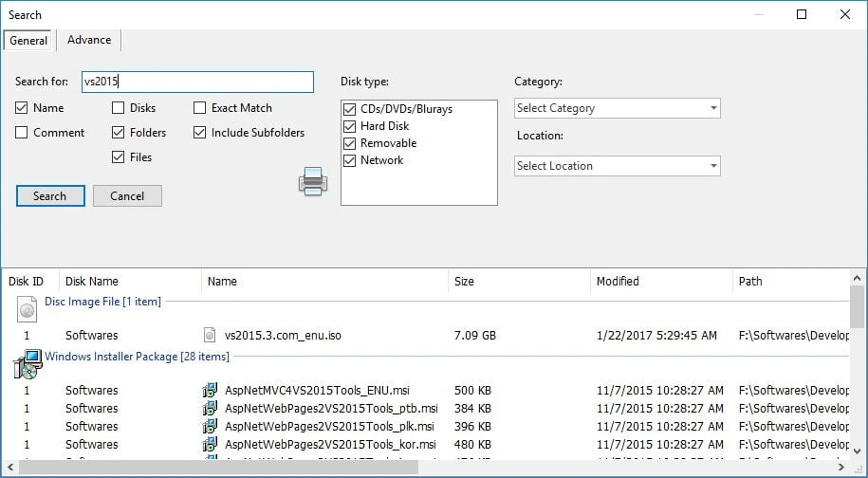Click the disc image icon for vs2015.3.com_enu.iso
868x478 pixels.
click(x=211, y=335)
